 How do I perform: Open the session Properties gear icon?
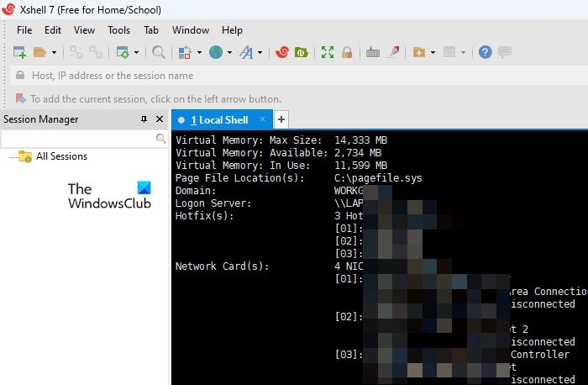[123, 52]
